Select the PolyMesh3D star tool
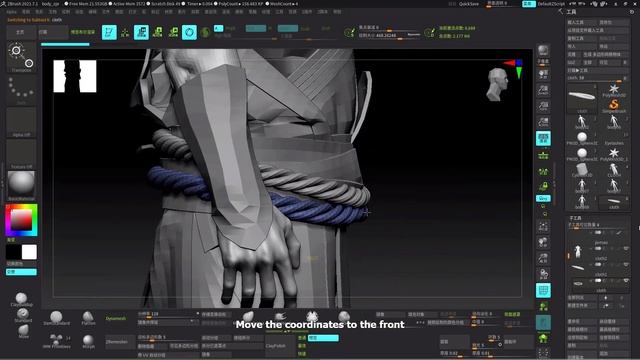The height and width of the screenshot is (360, 640). pyautogui.click(x=613, y=91)
